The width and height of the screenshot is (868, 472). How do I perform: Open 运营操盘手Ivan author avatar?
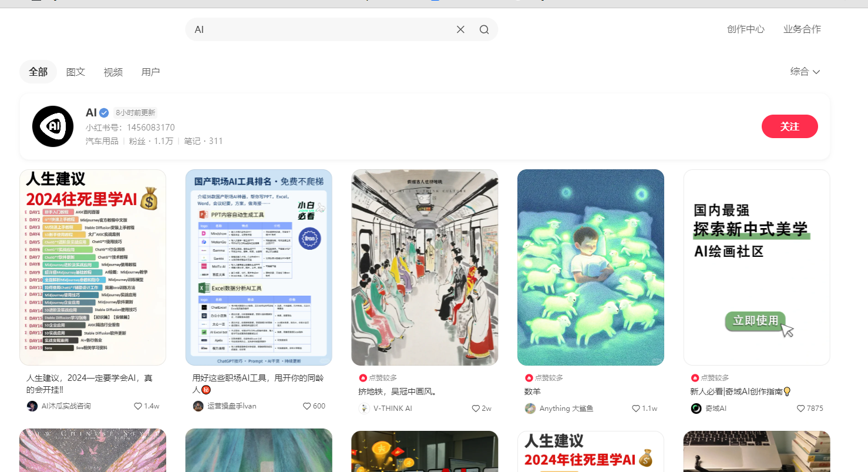click(x=199, y=406)
